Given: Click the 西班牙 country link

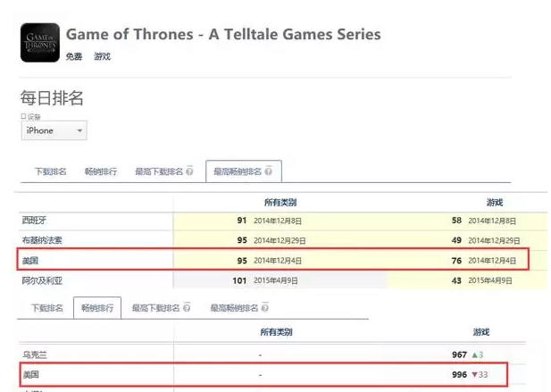Looking at the screenshot, I should [34, 221].
